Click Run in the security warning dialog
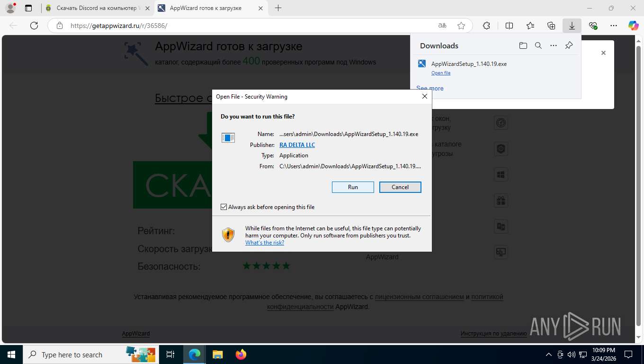Screen dimensions: 644x364 click(353, 187)
